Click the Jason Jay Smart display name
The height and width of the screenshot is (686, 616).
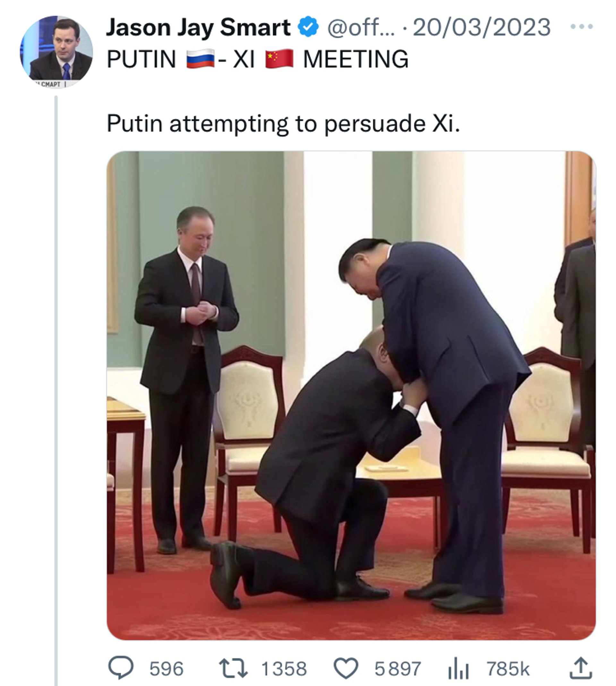point(198,27)
